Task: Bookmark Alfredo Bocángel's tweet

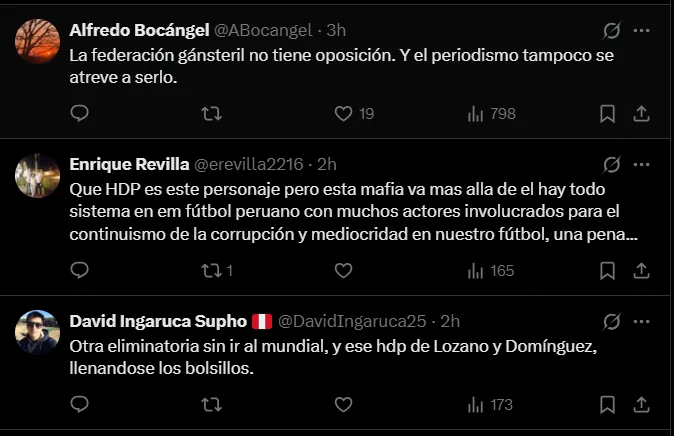Action: coord(607,114)
